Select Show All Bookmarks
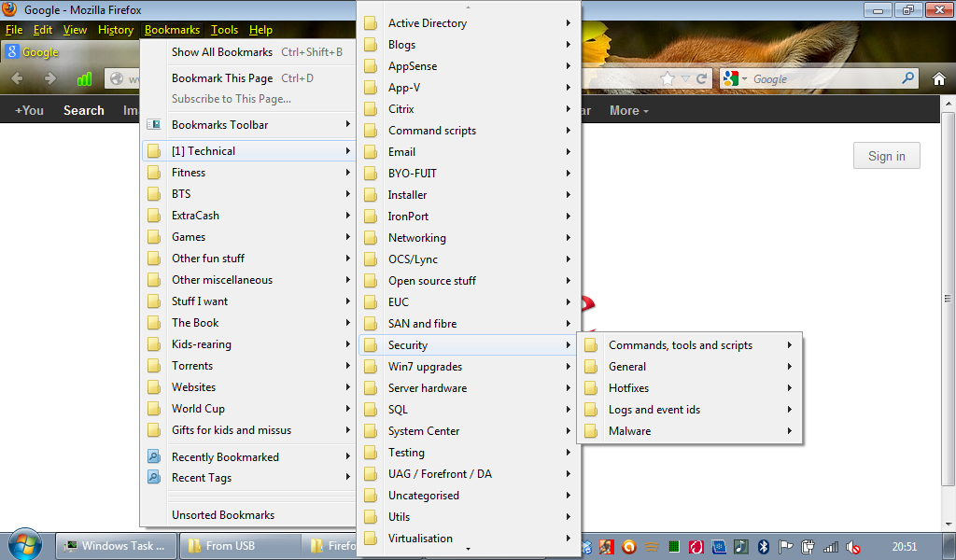 pos(248,52)
